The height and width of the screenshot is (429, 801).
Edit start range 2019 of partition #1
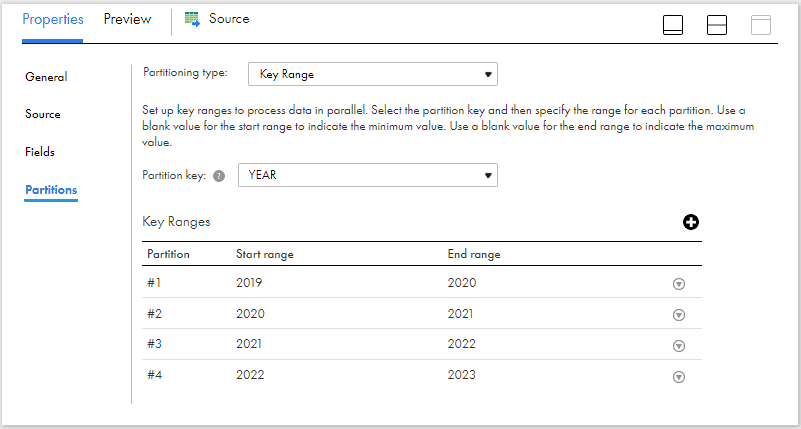point(249,282)
